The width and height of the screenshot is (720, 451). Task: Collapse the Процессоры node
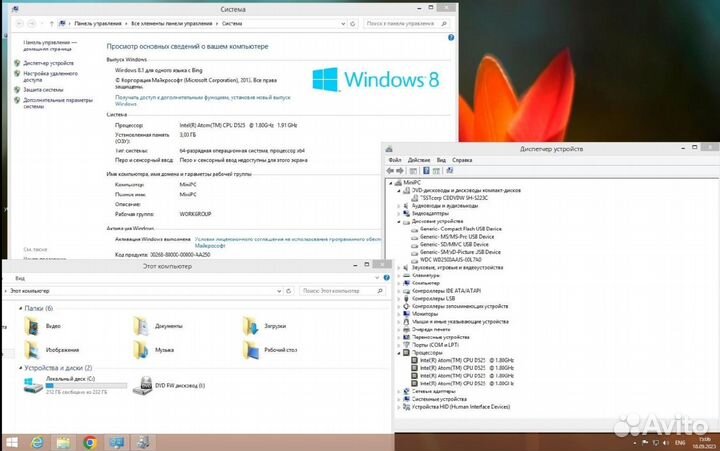pos(399,353)
